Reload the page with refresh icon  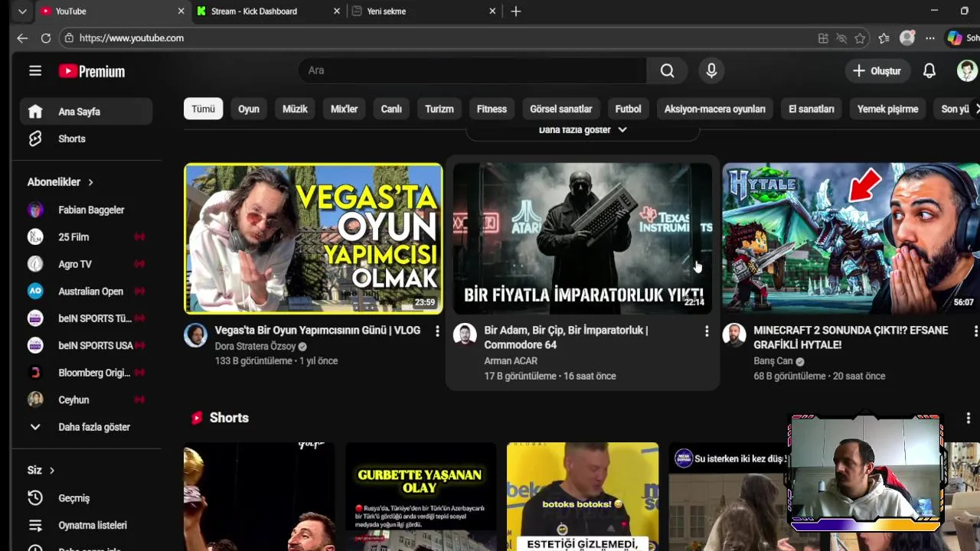[46, 38]
